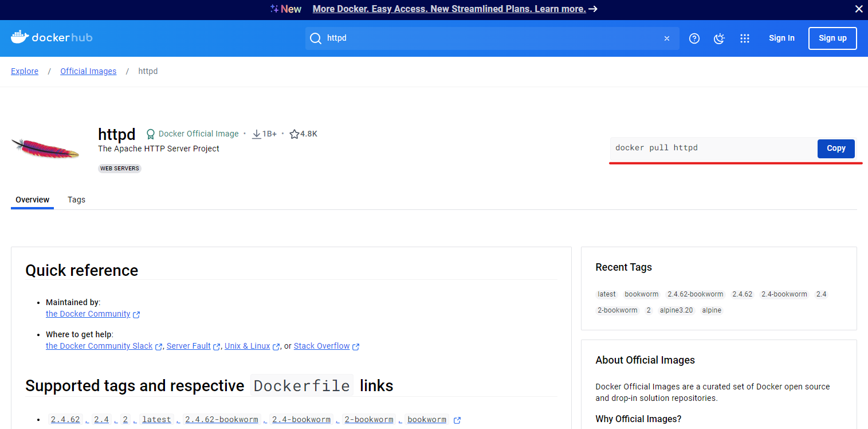
Task: Open the apps grid menu icon
Action: [x=745, y=38]
